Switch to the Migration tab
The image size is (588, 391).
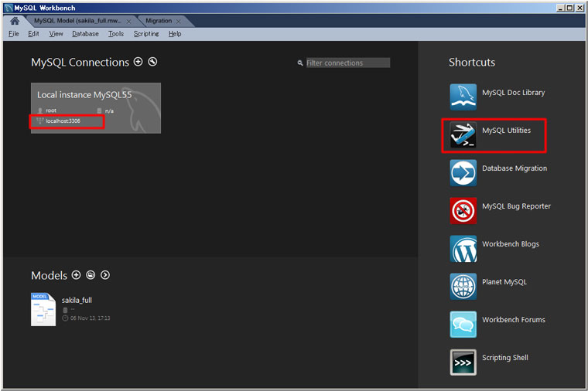(159, 21)
